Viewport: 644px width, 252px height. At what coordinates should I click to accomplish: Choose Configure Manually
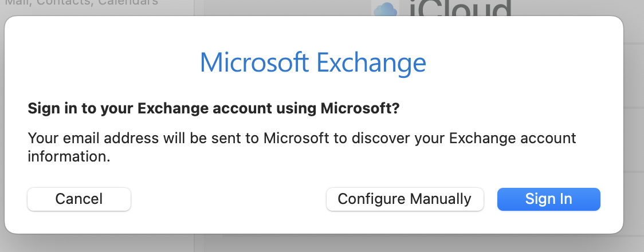pos(405,199)
